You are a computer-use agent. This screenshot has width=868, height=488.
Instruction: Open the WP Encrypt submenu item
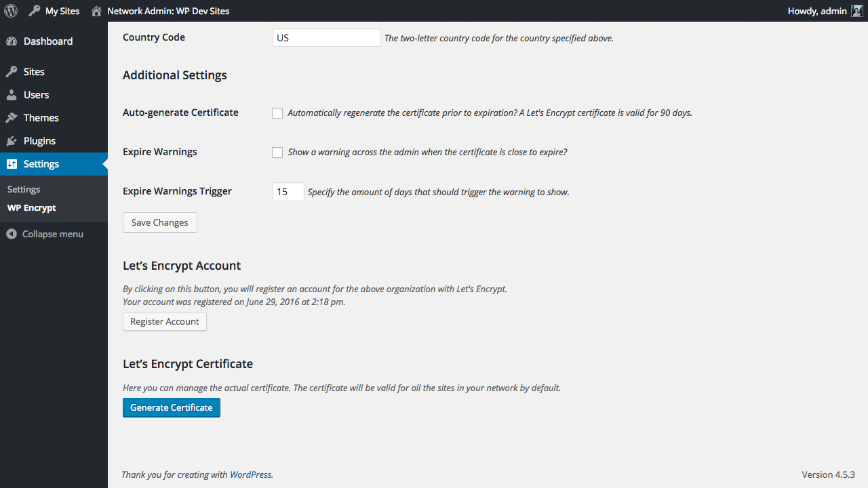(31, 208)
